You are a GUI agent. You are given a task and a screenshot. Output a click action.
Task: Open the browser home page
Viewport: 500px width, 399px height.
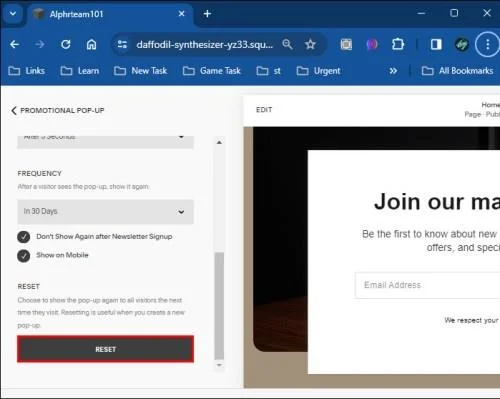(91, 44)
